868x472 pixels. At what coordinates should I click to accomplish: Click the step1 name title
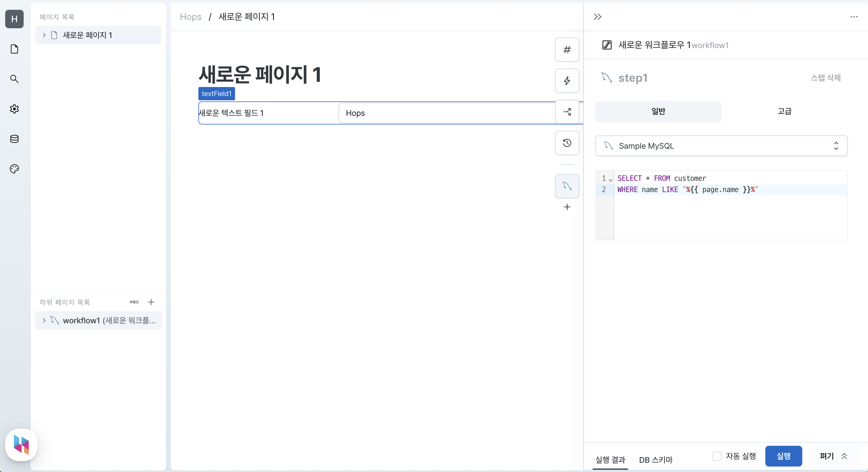click(633, 78)
